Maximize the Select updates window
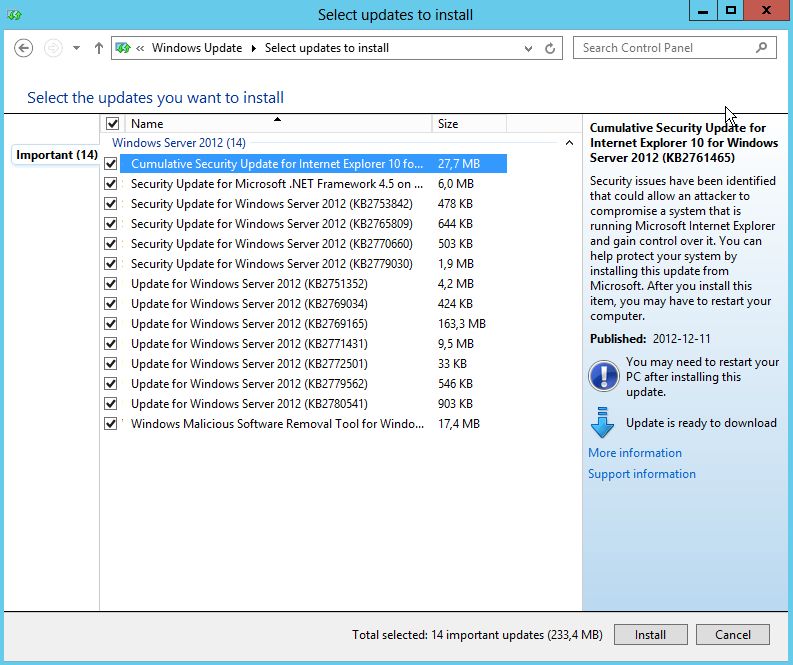 [x=730, y=11]
